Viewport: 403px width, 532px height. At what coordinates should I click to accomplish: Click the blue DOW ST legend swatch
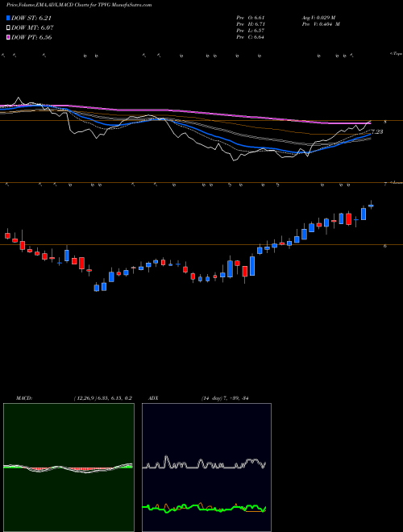tap(9, 19)
